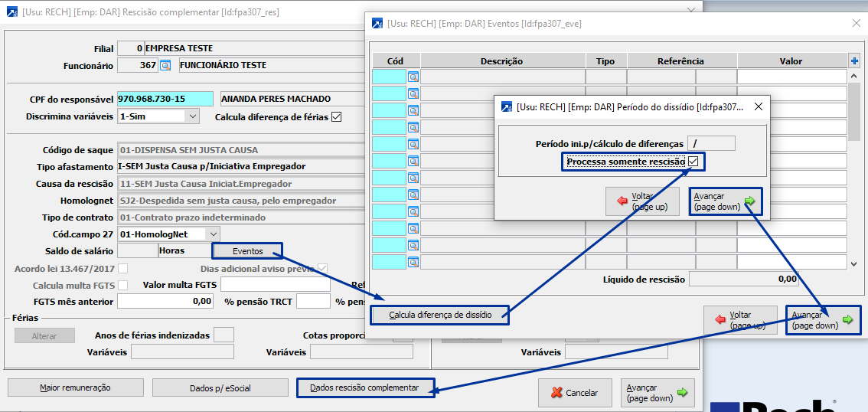Click Tipo de contrato field 01-Contrato prazo indeterminado
The height and width of the screenshot is (412, 868).
point(241,217)
